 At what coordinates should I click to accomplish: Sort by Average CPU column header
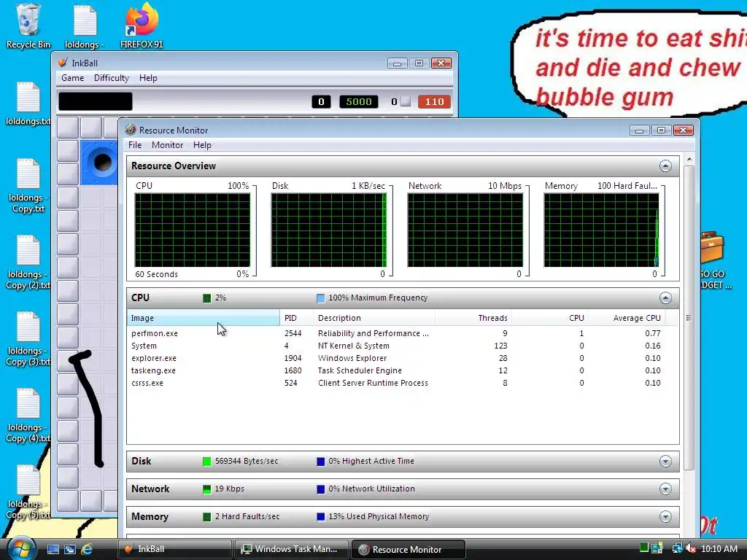coord(627,318)
